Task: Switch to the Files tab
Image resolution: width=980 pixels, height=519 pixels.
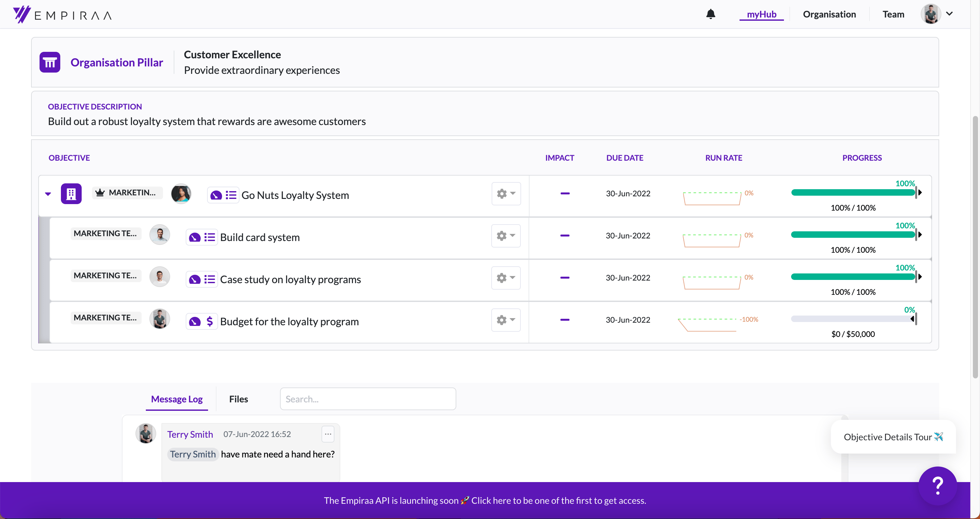Action: click(239, 399)
